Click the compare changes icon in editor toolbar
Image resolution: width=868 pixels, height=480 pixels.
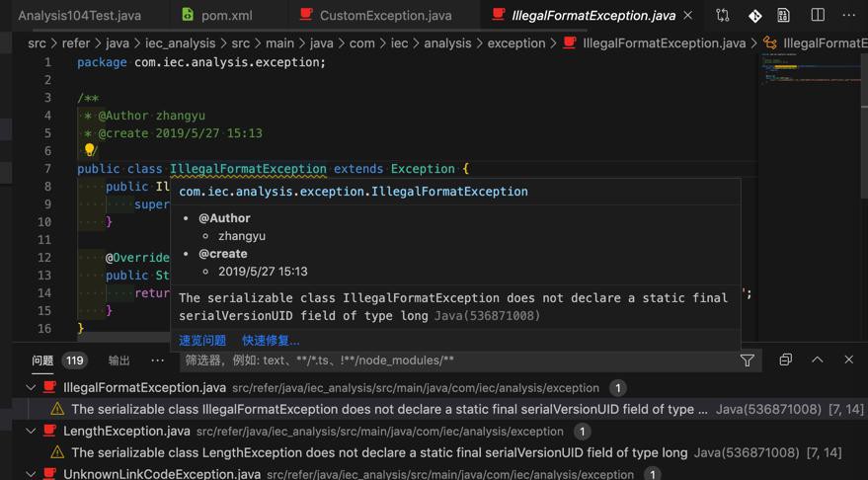pos(723,16)
